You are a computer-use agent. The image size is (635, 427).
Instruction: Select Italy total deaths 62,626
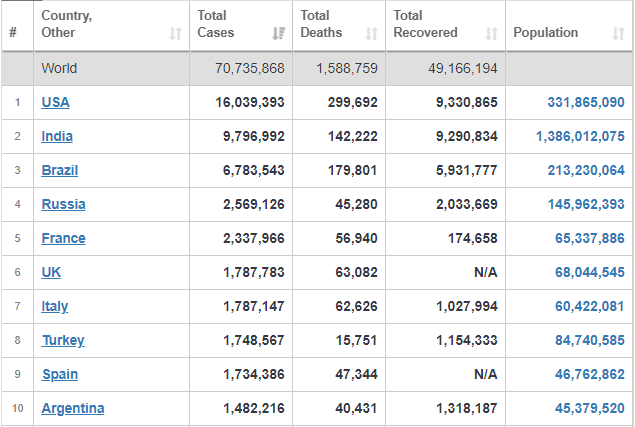(x=356, y=306)
